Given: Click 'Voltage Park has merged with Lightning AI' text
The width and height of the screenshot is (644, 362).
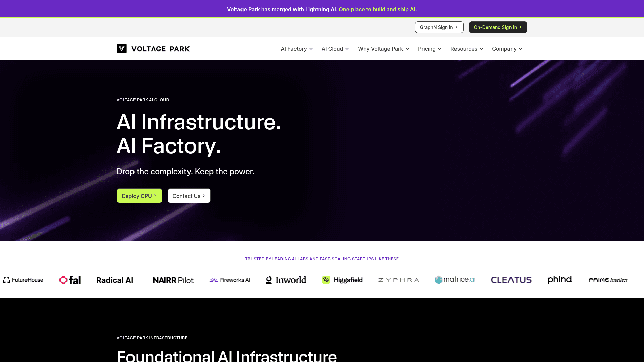Looking at the screenshot, I should (282, 9).
